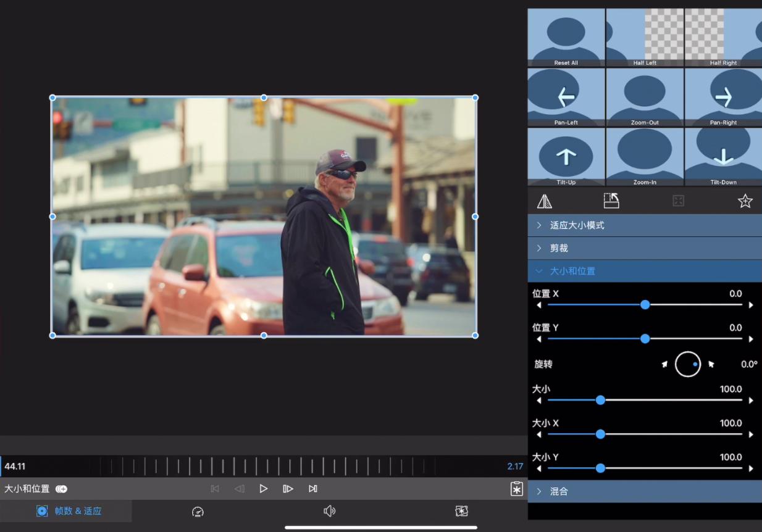Apply the Zoom-In preset
This screenshot has width=762, height=532.
point(645,156)
